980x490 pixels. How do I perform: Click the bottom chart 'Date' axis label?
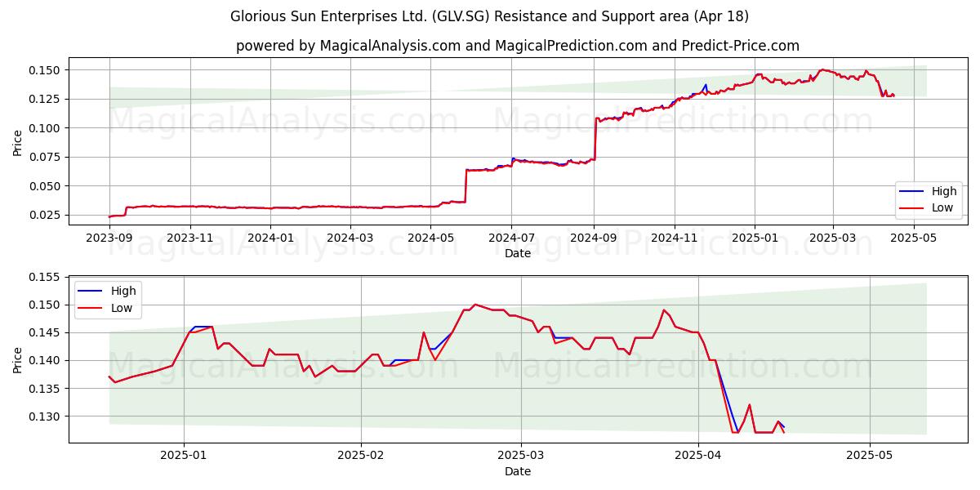pos(518,471)
